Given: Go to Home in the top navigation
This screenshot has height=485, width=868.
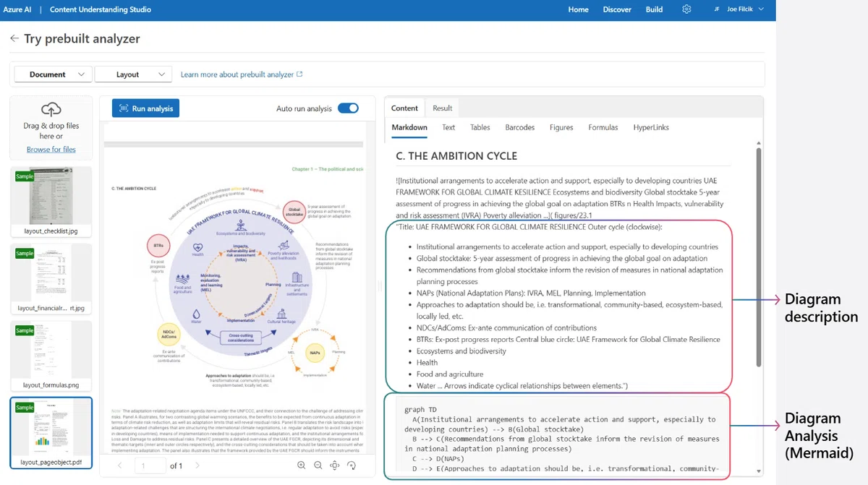Looking at the screenshot, I should click(578, 9).
